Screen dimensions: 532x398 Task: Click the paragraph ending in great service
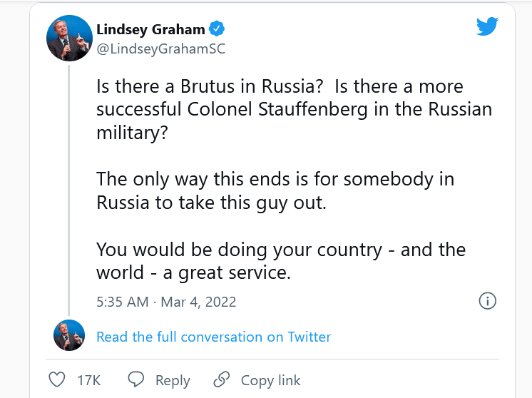(281, 262)
